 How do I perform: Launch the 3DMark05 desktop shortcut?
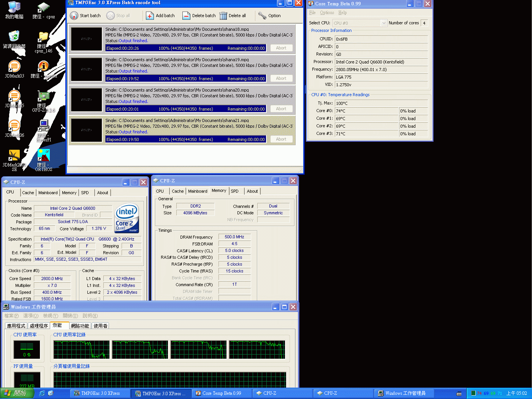click(x=14, y=99)
